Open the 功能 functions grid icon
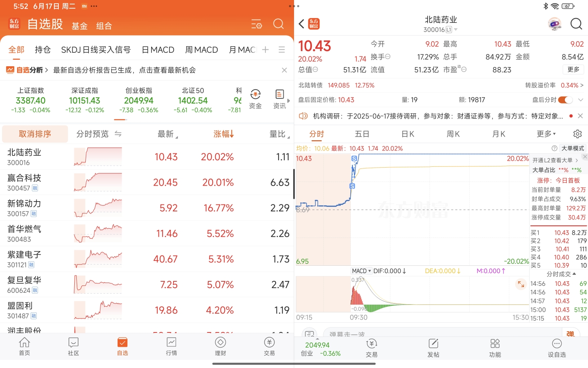Screen dimensions: 588x368 [x=495, y=348]
